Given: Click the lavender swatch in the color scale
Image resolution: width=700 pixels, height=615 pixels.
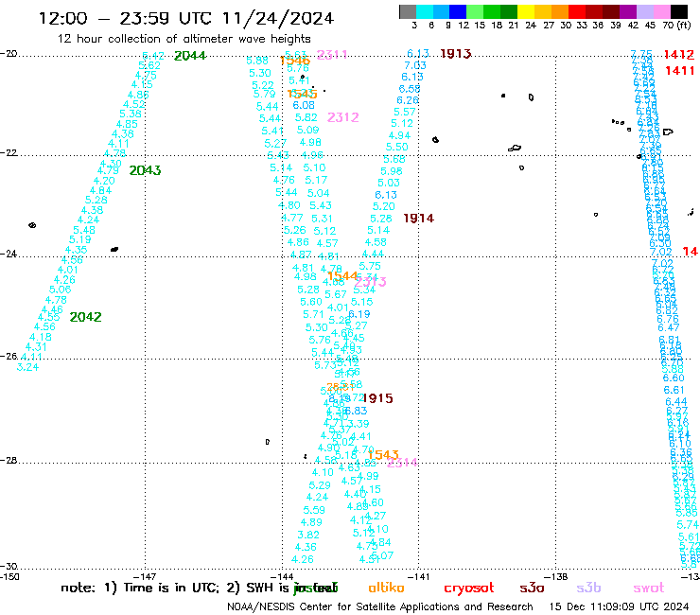Looking at the screenshot, I should (645, 11).
